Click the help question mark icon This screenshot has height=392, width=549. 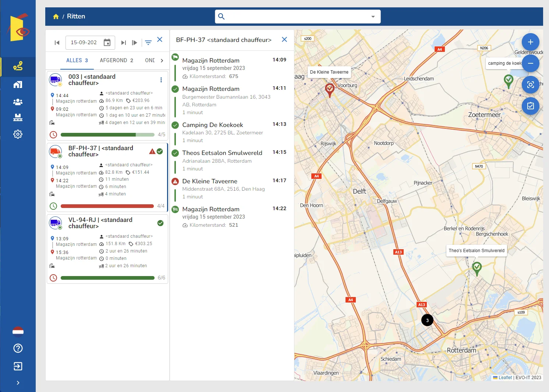click(18, 348)
